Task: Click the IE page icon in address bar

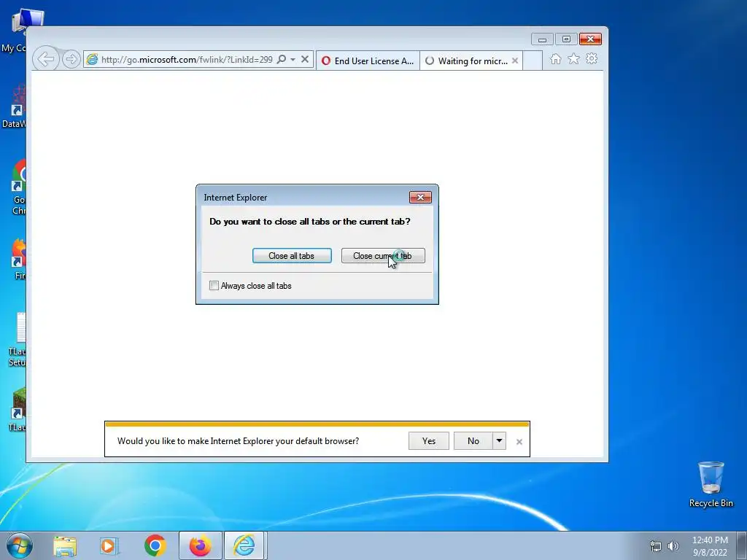Action: (x=92, y=60)
